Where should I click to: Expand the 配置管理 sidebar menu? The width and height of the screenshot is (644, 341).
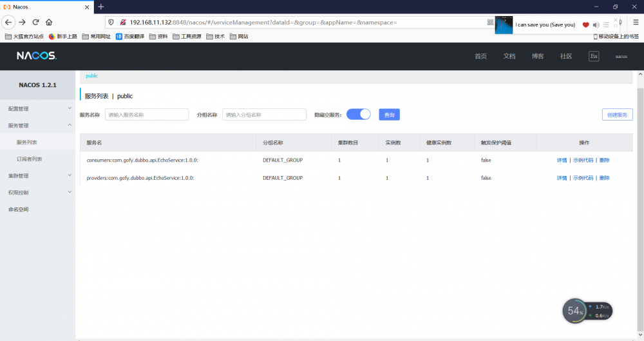38,108
